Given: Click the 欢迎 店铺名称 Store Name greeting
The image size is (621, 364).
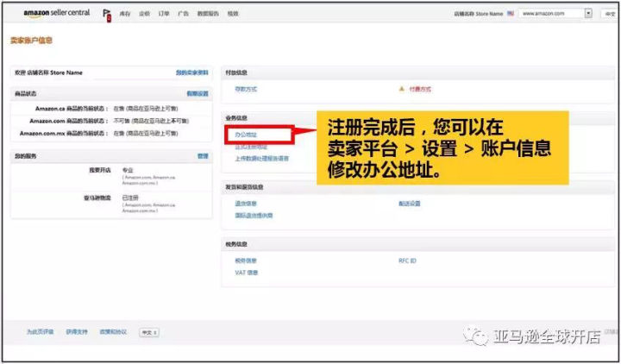Looking at the screenshot, I should [x=48, y=72].
